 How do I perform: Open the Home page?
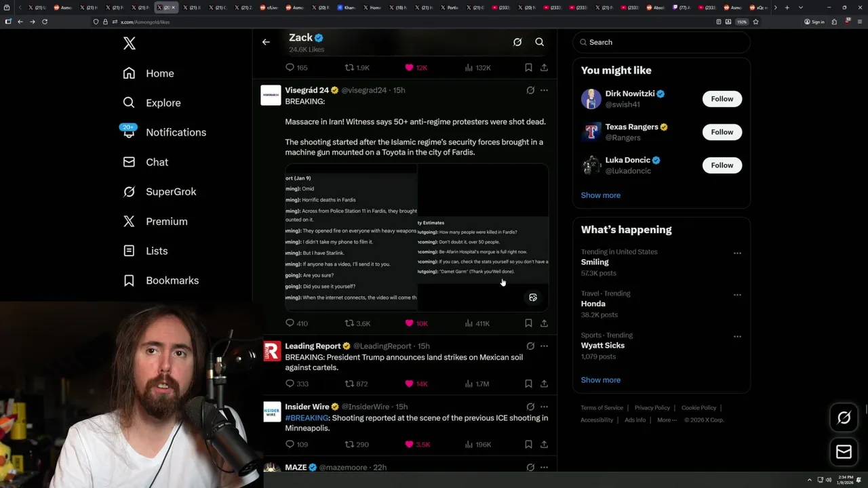click(x=149, y=73)
